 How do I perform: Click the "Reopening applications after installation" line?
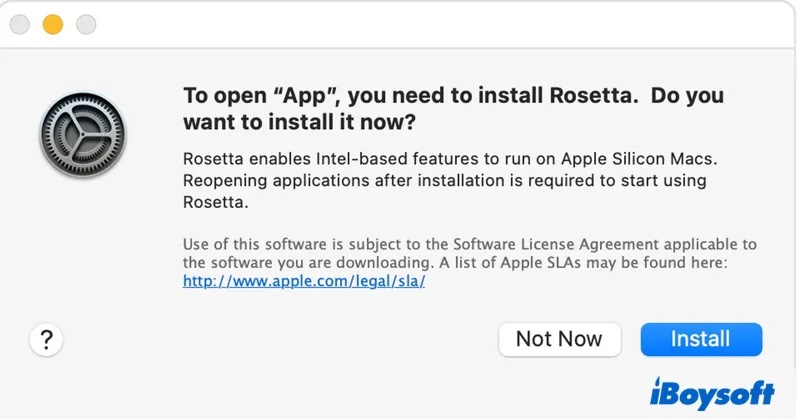click(445, 181)
